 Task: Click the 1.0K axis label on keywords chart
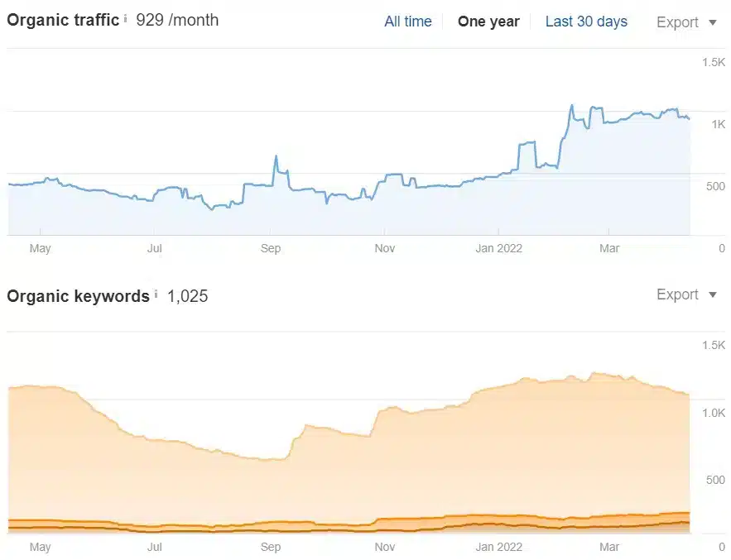713,412
